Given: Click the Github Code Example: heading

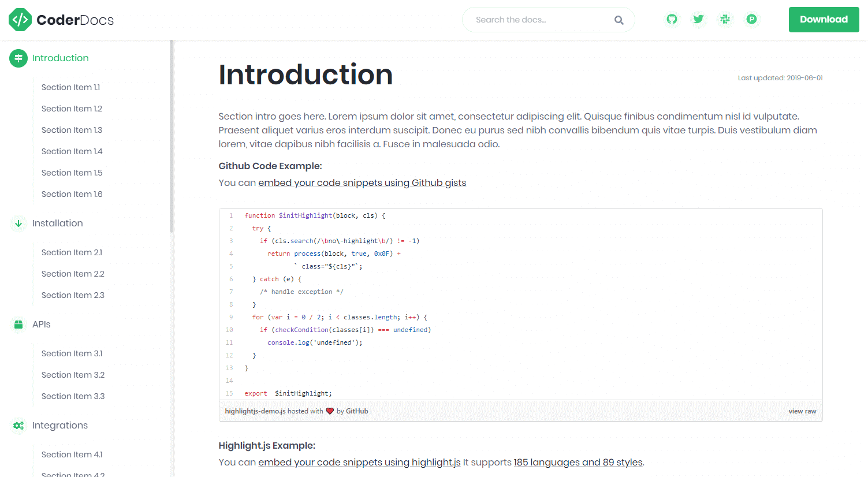Looking at the screenshot, I should 270,166.
